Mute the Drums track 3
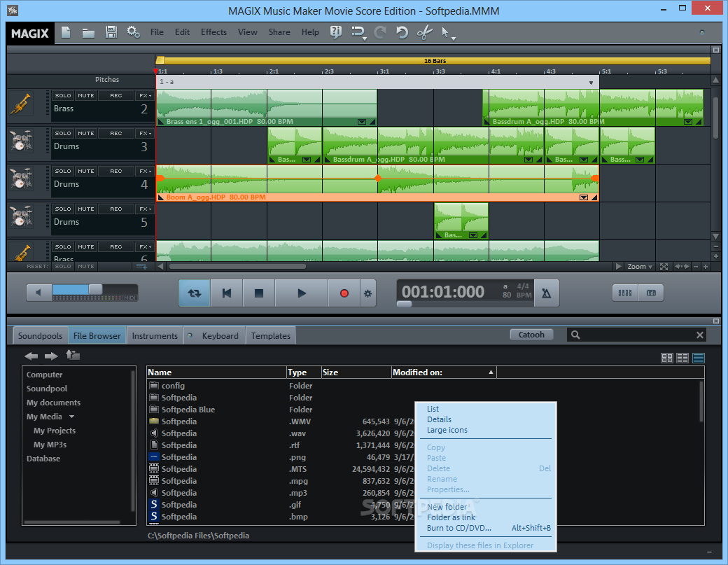 tap(86, 133)
